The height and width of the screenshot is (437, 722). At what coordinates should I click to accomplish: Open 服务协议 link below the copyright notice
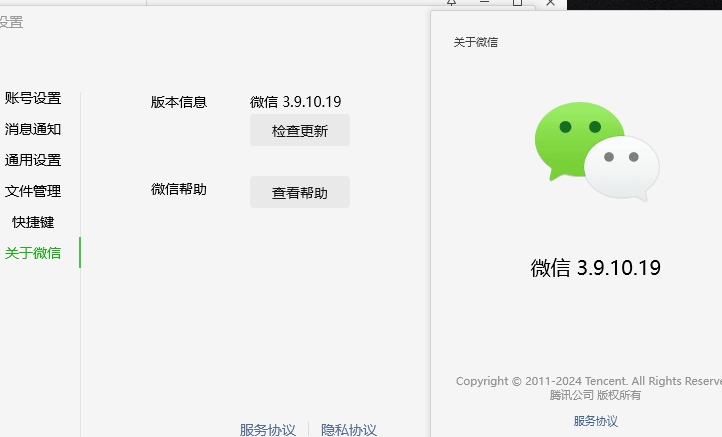click(x=595, y=421)
